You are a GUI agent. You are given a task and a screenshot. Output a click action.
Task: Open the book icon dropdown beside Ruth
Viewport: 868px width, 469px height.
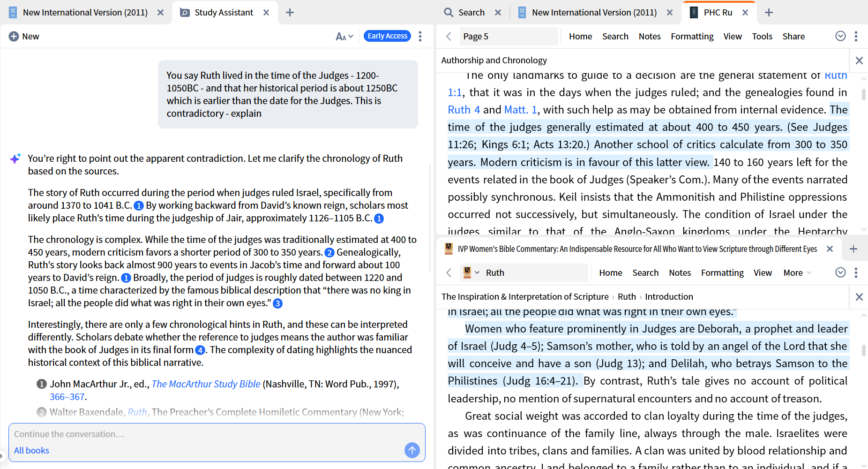coord(471,272)
